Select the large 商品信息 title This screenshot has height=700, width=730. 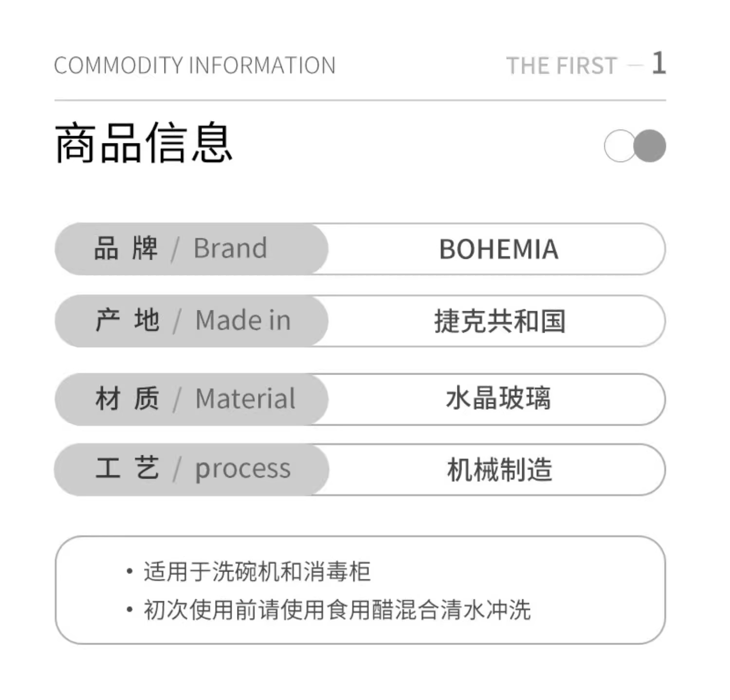coord(144,143)
